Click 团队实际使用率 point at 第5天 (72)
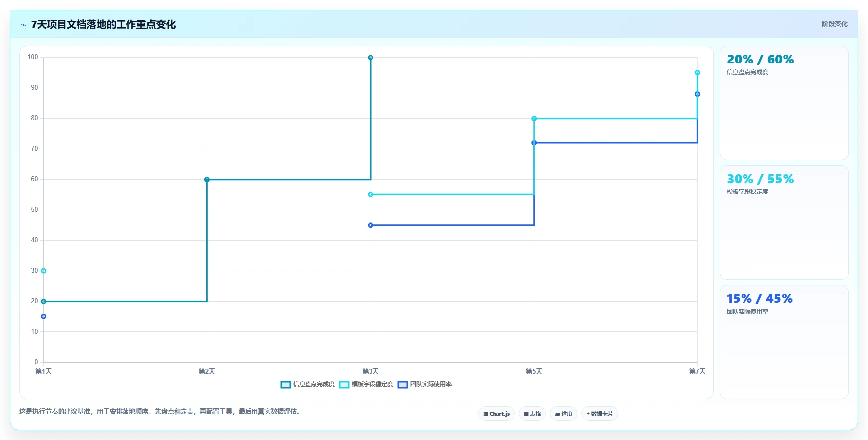Screen dimensions: 868x440 tap(534, 143)
